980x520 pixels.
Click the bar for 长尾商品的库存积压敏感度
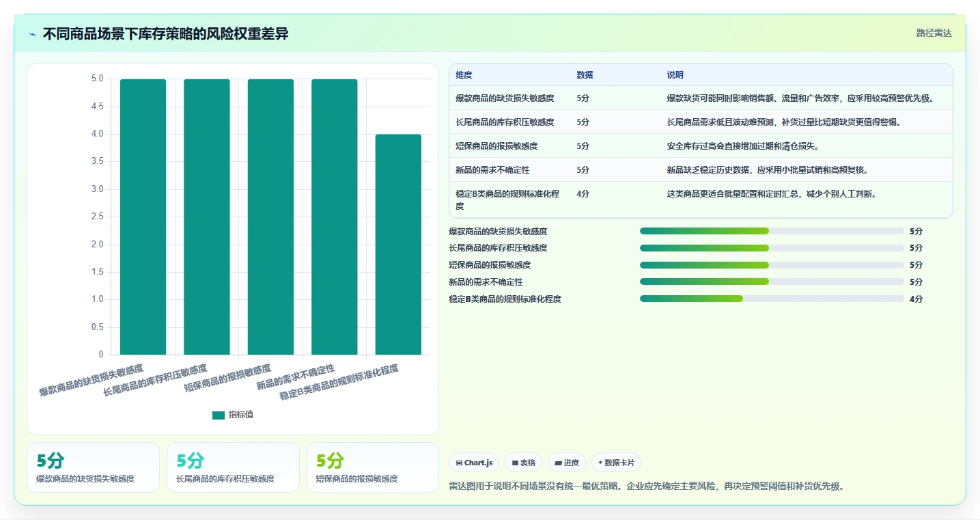point(207,217)
